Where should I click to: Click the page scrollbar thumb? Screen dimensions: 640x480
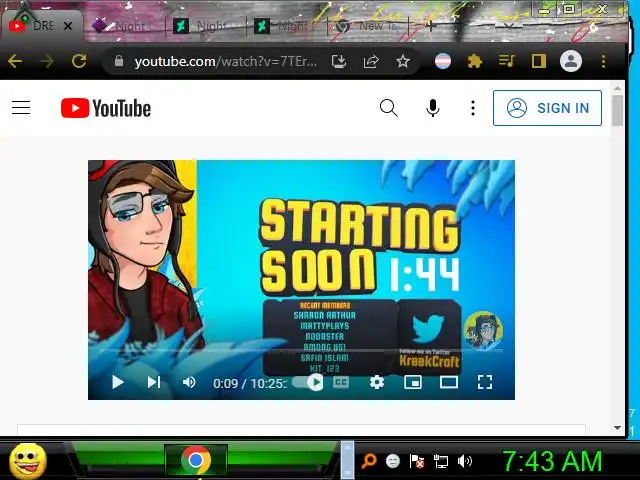point(617,110)
